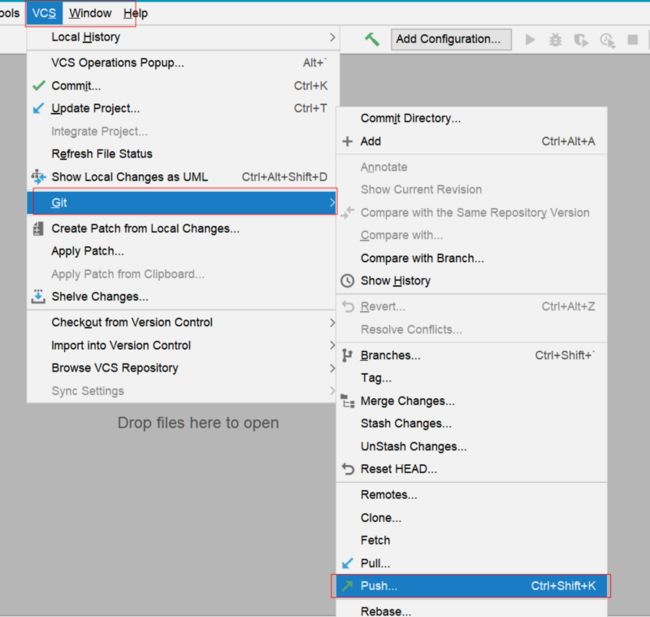This screenshot has width=650, height=617.
Task: Click the Run play icon in toolbar
Action: click(530, 40)
